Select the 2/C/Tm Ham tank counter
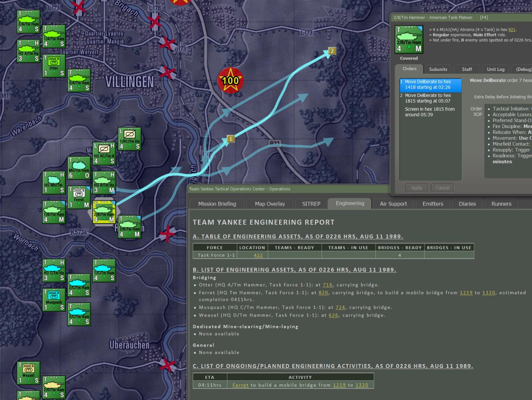The width and height of the screenshot is (532, 400). 79,285
